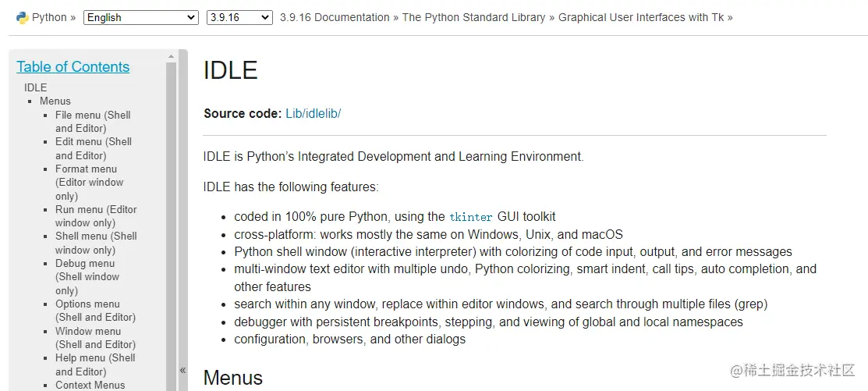Click the Table of Contents heading link

point(73,67)
